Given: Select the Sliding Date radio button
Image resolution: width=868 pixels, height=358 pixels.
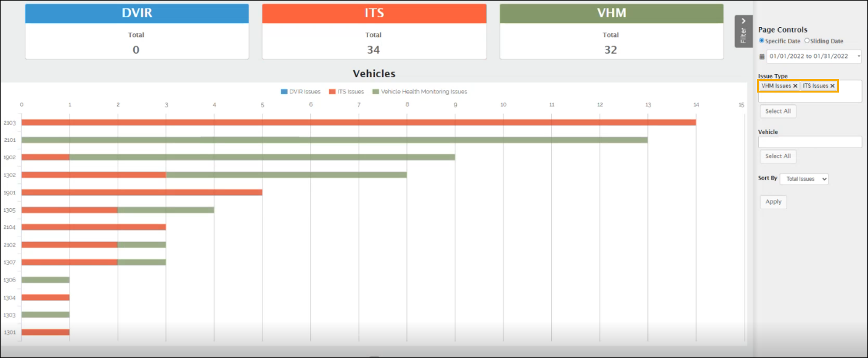Looking at the screenshot, I should coord(807,41).
